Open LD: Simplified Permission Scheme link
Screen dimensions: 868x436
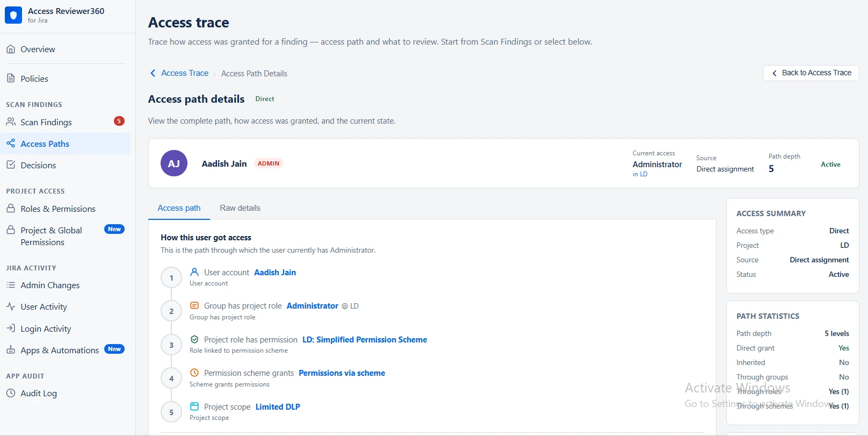365,340
